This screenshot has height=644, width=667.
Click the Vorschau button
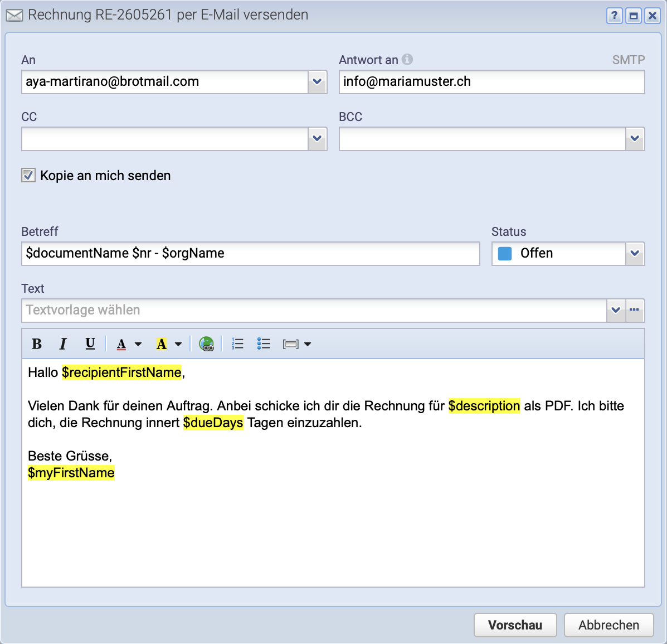coord(515,625)
